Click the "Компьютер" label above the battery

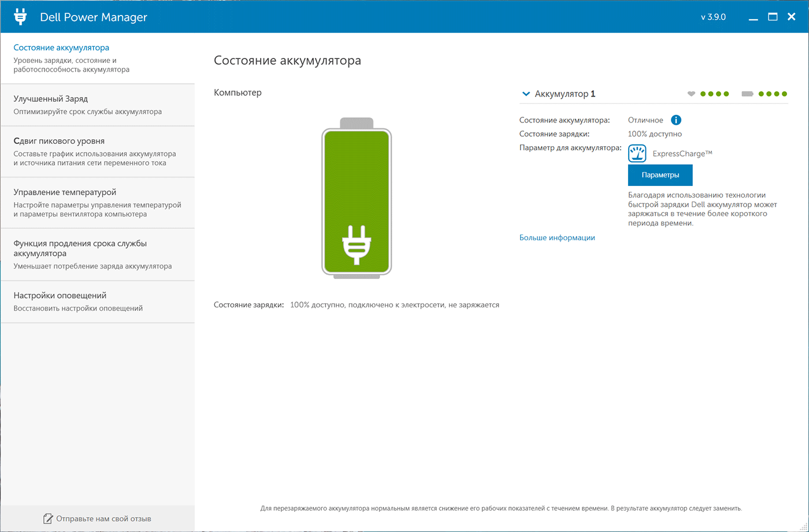tap(237, 92)
